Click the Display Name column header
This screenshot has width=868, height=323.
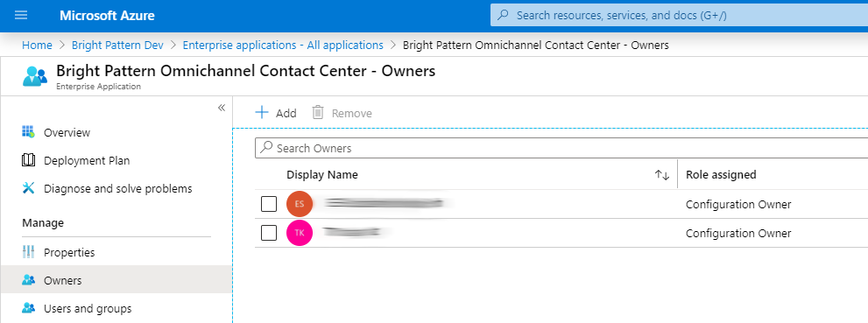pyautogui.click(x=322, y=175)
